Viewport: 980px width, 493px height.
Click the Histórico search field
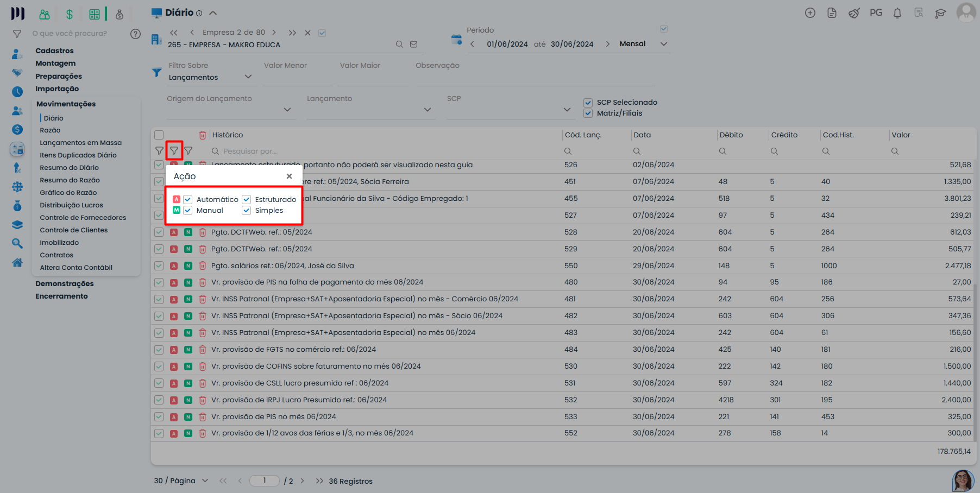380,151
